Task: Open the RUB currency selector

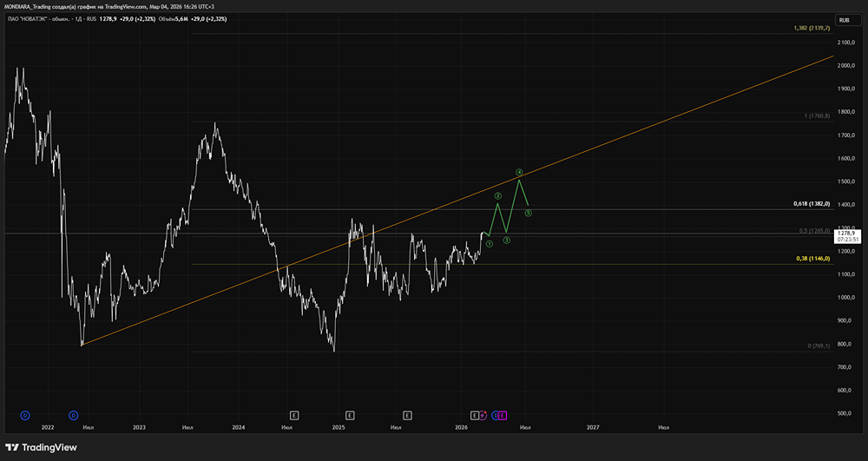Action: [x=845, y=20]
